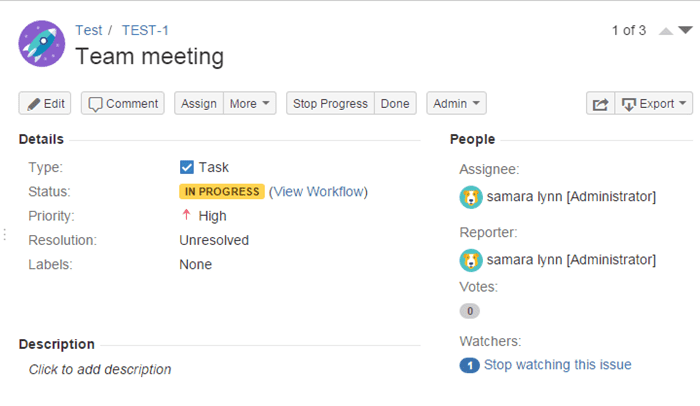This screenshot has height=406, width=700.
Task: Click the Test project rocket avatar
Action: 42,44
